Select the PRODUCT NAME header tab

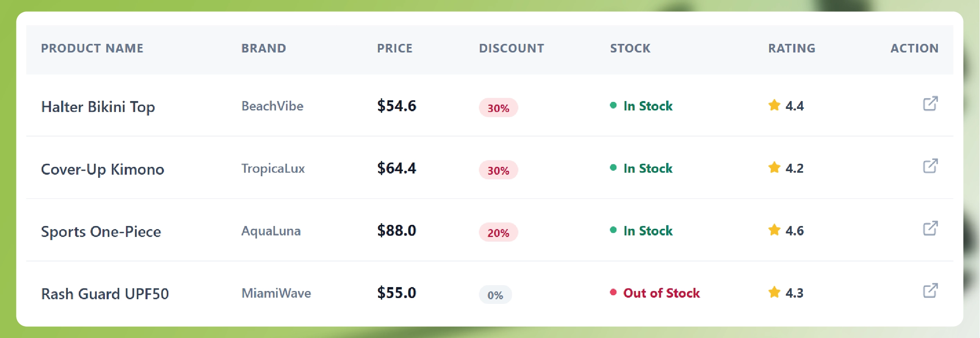(92, 48)
